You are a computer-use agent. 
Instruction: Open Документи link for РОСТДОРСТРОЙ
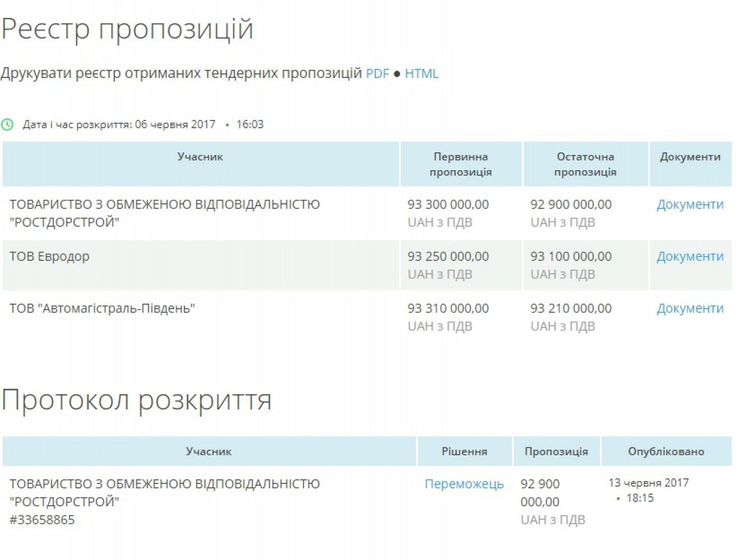(690, 204)
